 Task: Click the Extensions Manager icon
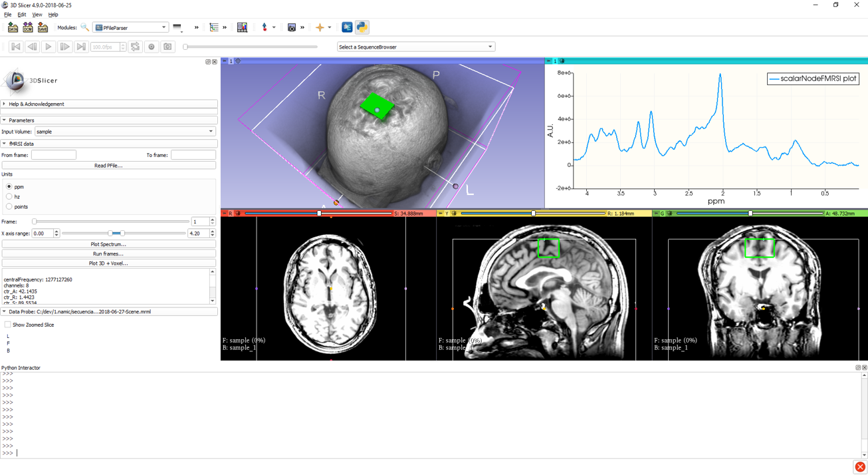[347, 27]
